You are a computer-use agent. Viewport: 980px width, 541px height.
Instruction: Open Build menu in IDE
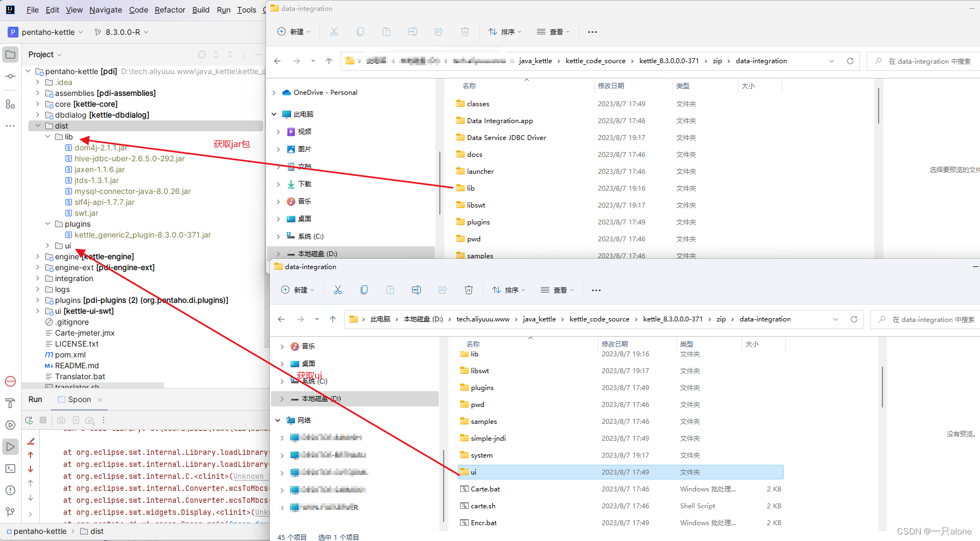201,10
